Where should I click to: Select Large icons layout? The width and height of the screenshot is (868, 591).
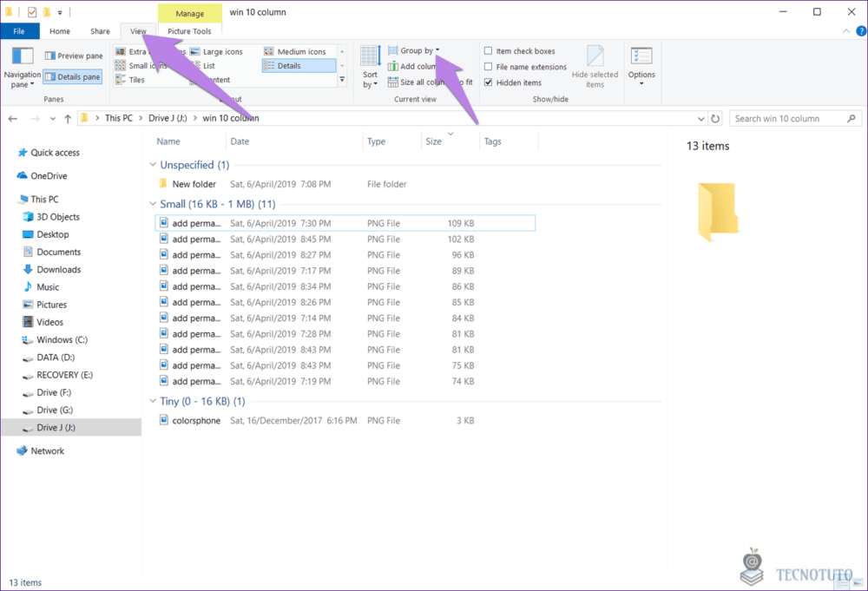pos(216,51)
